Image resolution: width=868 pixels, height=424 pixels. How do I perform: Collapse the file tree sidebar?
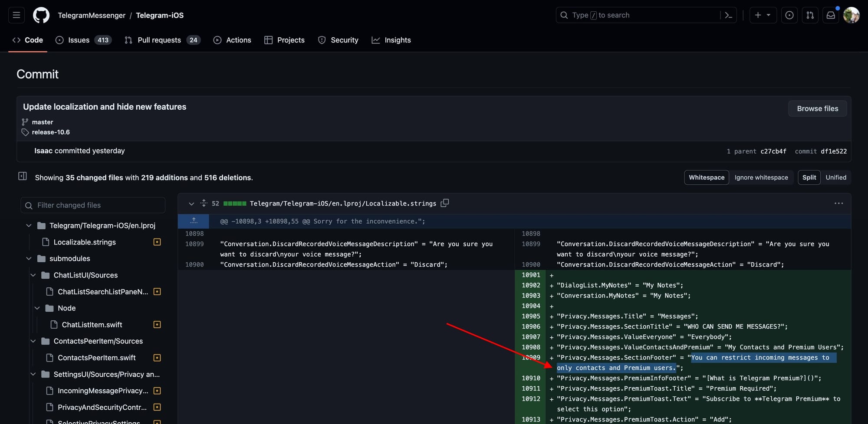(x=23, y=176)
